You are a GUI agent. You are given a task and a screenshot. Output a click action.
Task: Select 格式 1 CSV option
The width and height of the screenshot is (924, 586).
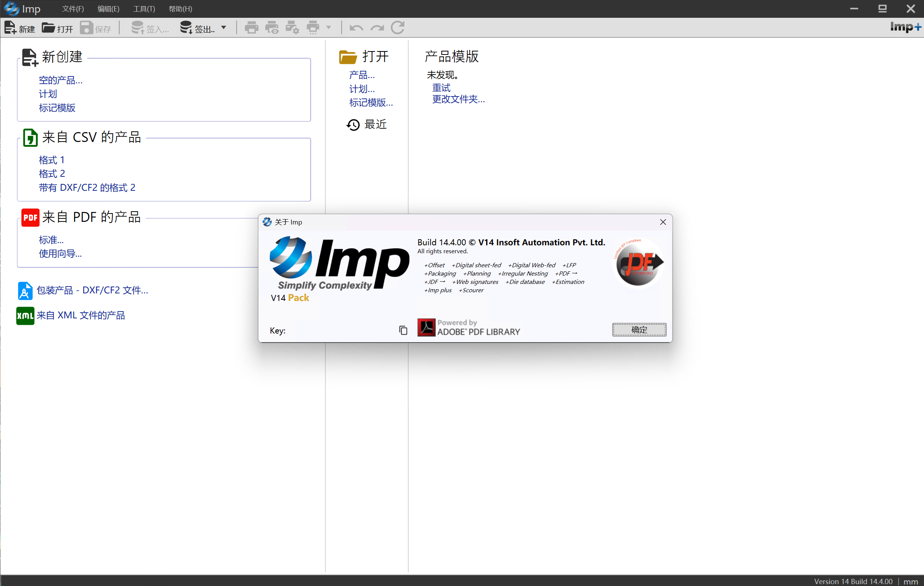pos(52,160)
